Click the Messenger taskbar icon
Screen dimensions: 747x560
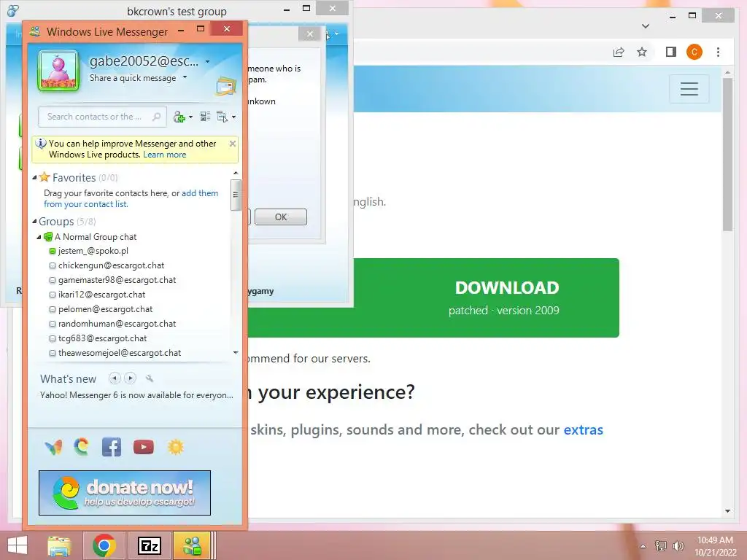pos(193,545)
